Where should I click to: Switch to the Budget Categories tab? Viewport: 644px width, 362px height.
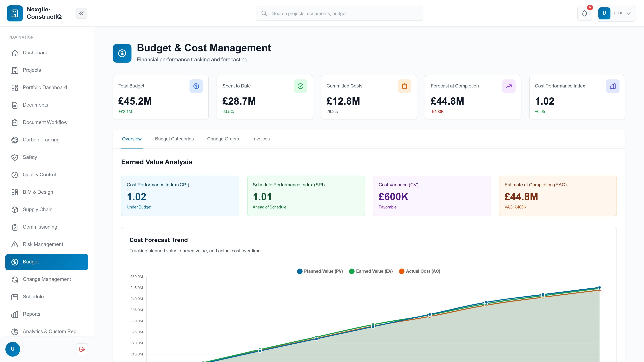[174, 139]
